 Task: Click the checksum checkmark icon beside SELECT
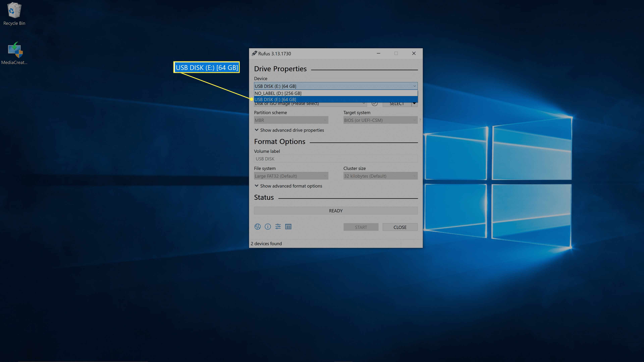tap(374, 104)
